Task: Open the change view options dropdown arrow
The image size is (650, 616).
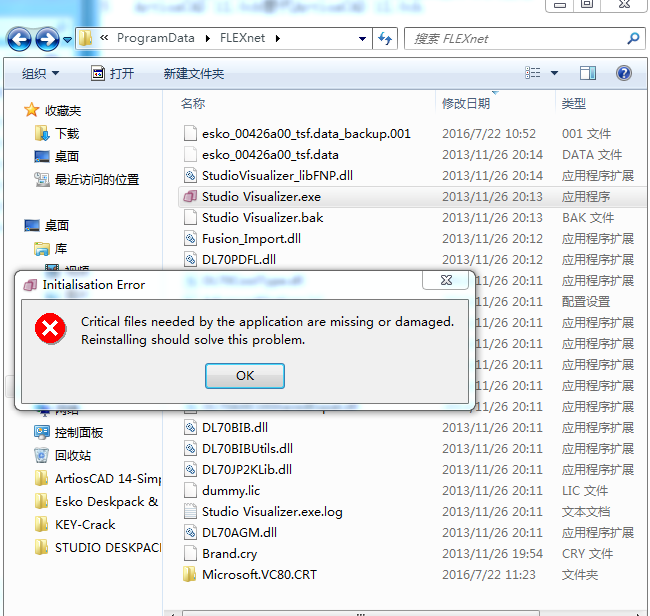Action: tap(554, 73)
